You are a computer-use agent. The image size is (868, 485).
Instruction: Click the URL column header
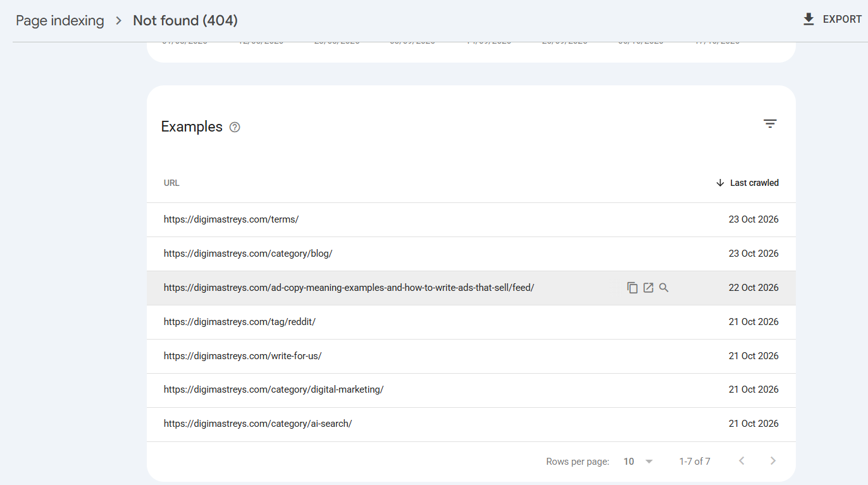pos(171,183)
